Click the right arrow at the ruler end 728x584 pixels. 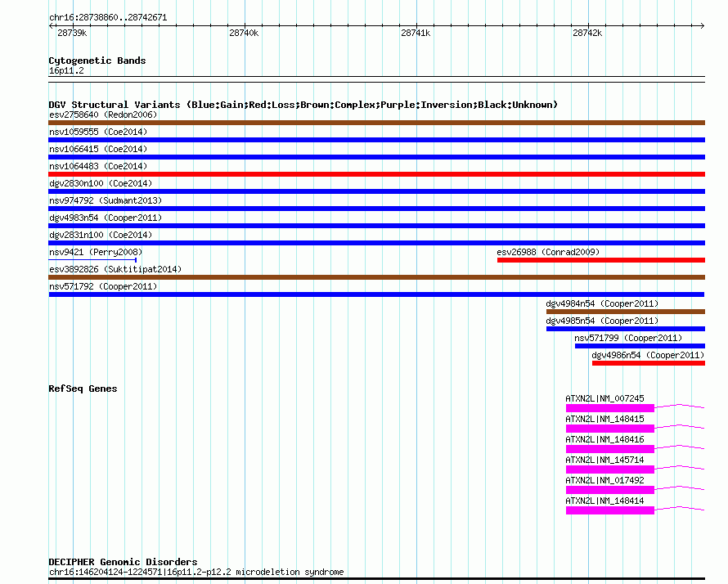point(703,26)
